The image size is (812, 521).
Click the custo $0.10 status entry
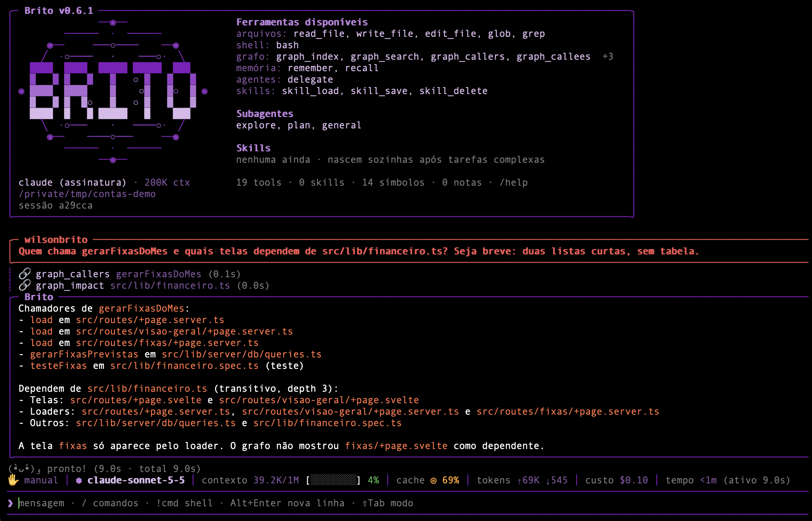click(617, 480)
